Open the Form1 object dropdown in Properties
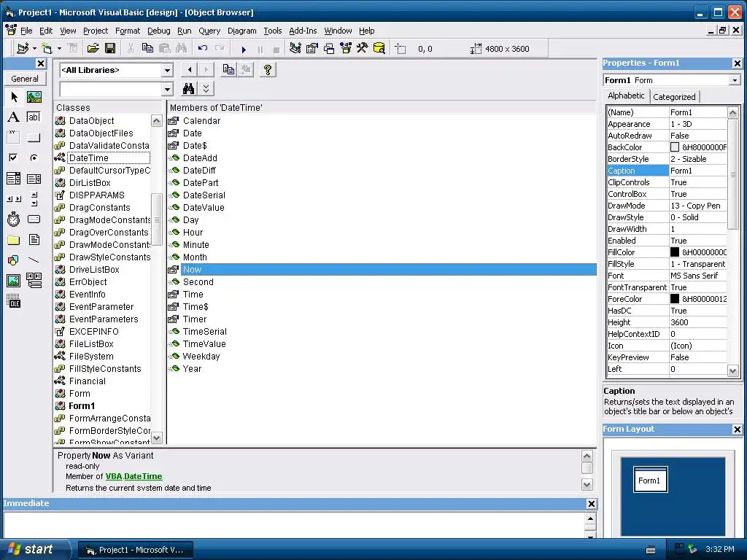The image size is (747, 560). 735,80
